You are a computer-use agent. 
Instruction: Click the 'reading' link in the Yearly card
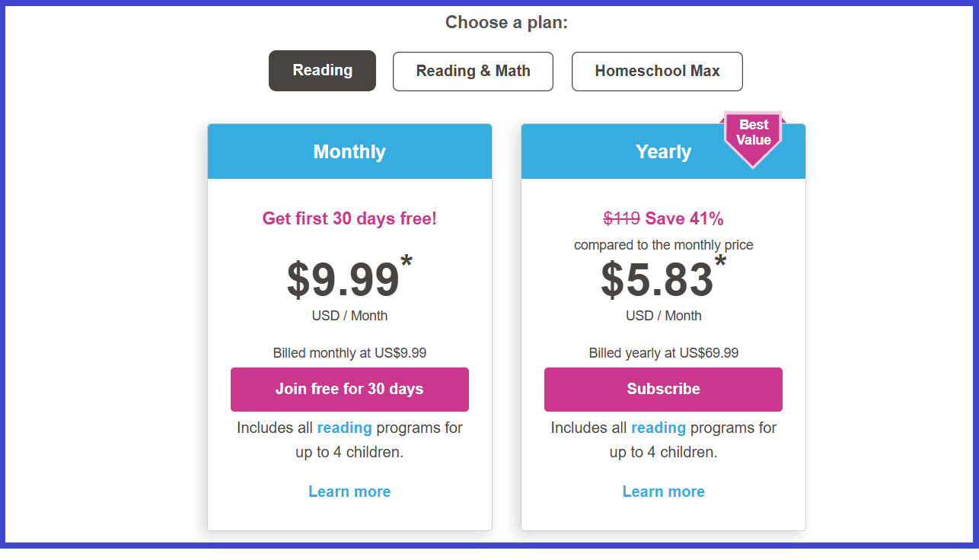(659, 428)
